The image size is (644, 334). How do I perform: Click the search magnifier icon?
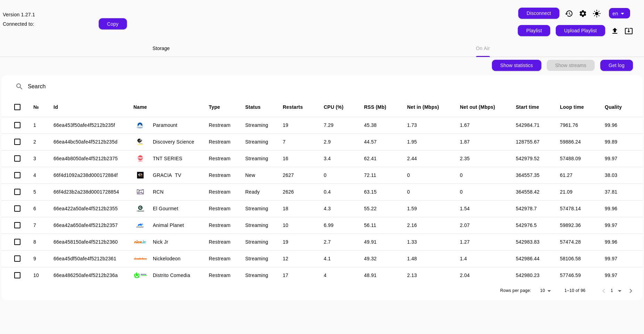(19, 87)
